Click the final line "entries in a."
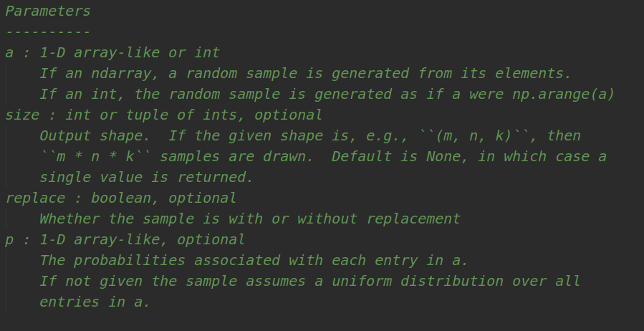 [x=95, y=302]
